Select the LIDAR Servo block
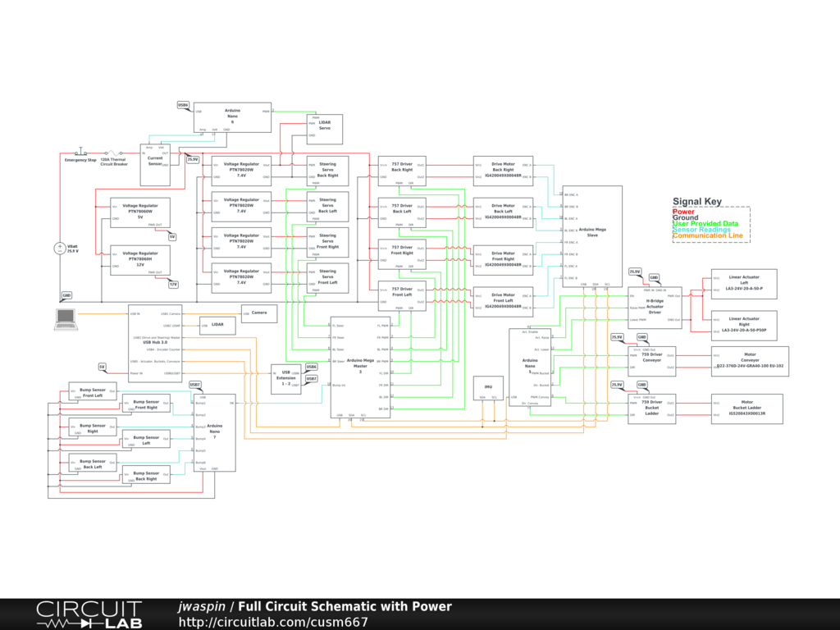The width and height of the screenshot is (840, 630). tap(325, 130)
